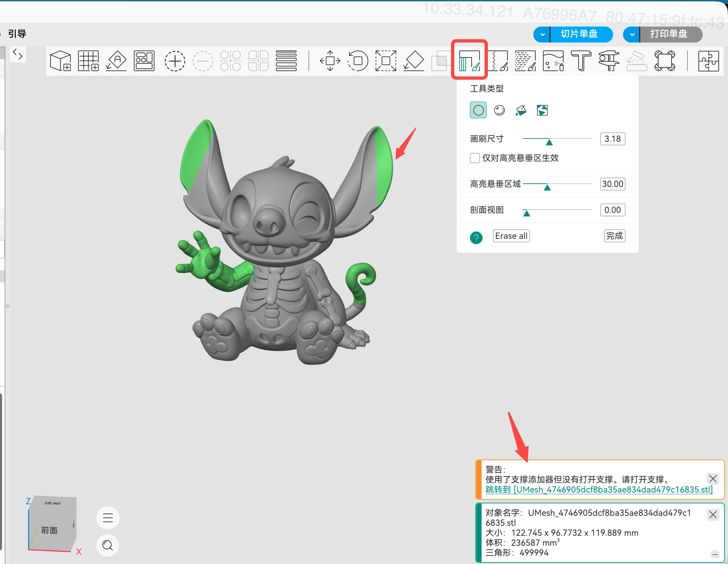
Task: Click the puzzle piece icon
Action: tap(708, 61)
